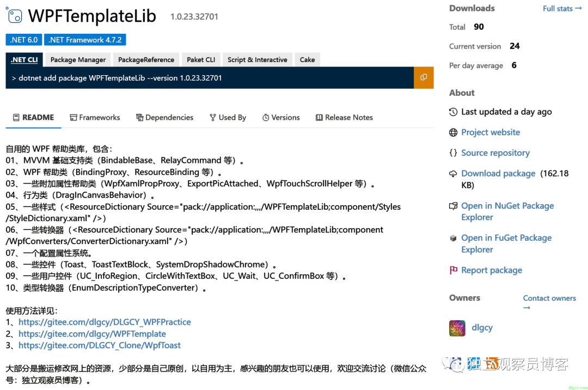Open the Cake tab
Image resolution: width=588 pixels, height=390 pixels.
click(307, 59)
